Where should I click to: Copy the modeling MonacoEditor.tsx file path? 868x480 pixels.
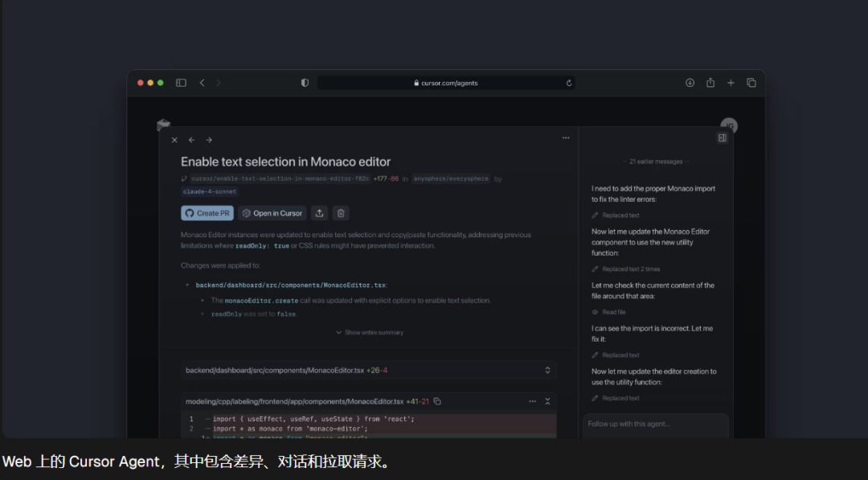pos(437,401)
